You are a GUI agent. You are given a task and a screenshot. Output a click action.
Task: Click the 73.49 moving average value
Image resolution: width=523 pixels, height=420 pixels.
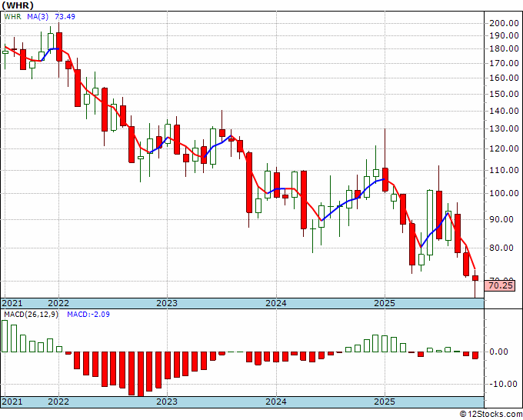click(x=65, y=16)
